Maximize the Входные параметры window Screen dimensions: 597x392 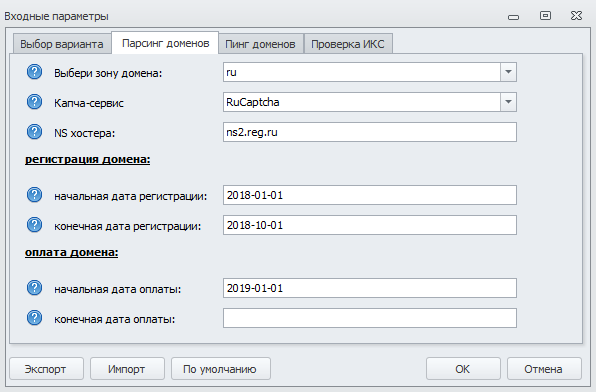(545, 16)
